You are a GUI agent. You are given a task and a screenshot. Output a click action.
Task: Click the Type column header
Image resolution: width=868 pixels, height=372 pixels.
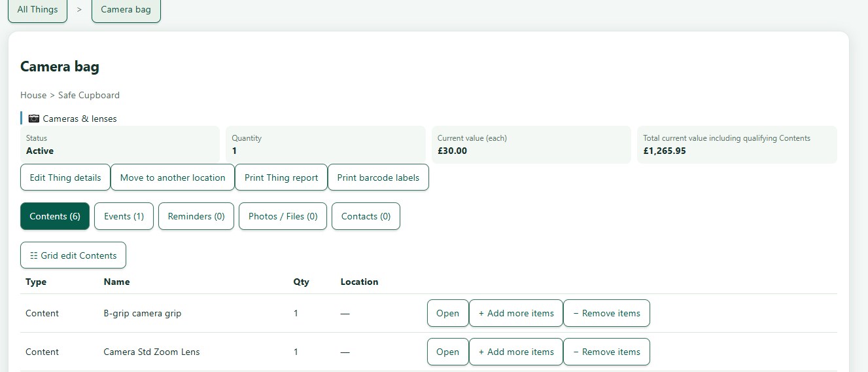(36, 282)
